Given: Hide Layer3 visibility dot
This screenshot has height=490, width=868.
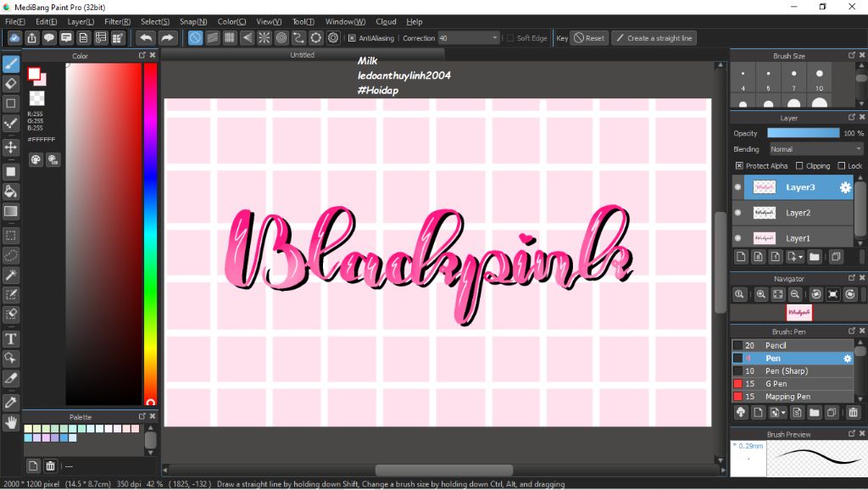Looking at the screenshot, I should coord(738,187).
